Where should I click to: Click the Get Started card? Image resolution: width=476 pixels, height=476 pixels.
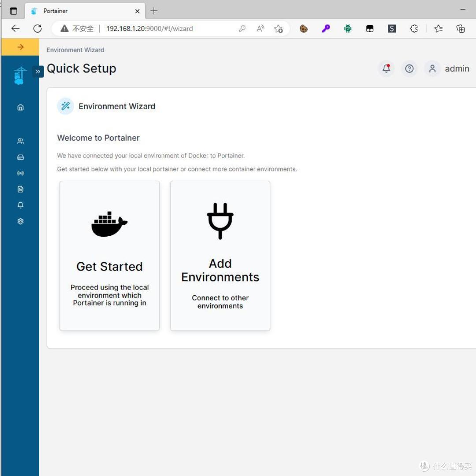109,256
